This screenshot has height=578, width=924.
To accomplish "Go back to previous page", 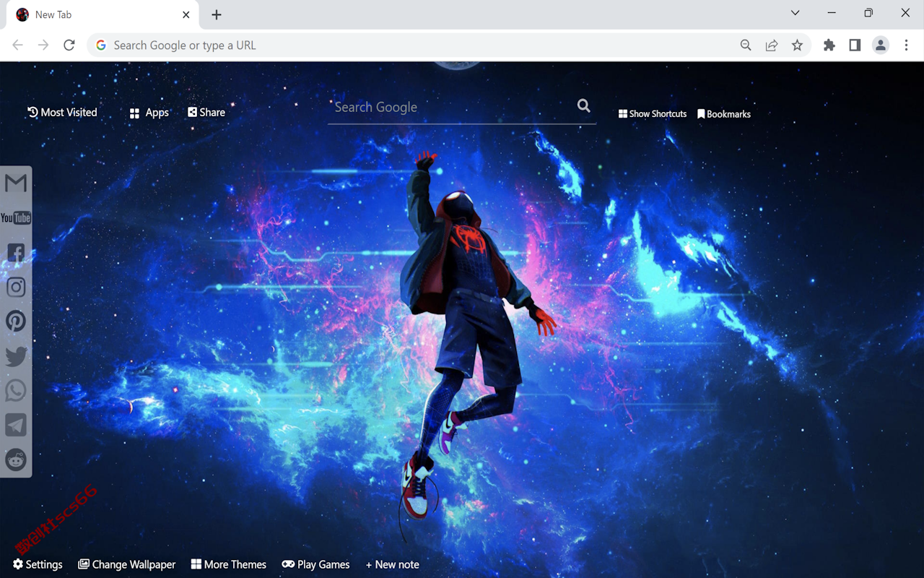I will (x=17, y=46).
